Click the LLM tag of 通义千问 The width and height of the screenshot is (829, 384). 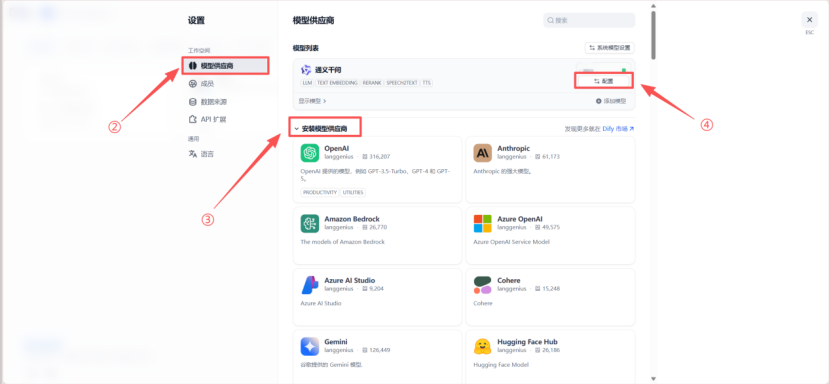pyautogui.click(x=307, y=83)
